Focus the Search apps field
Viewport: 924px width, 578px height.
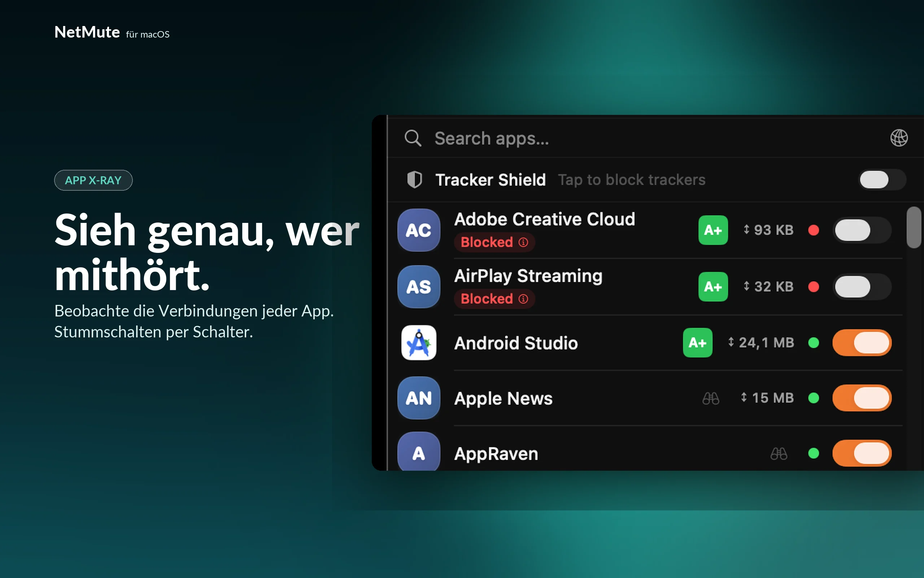[655, 138]
